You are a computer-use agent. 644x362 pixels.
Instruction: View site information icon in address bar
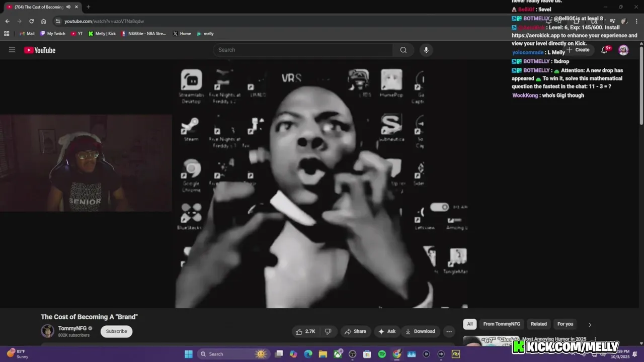(x=58, y=21)
